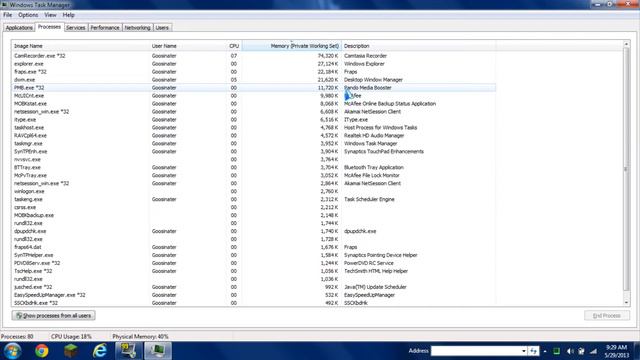The height and width of the screenshot is (360, 640).
Task: Select the explorer.exe process row
Action: [x=254, y=64]
